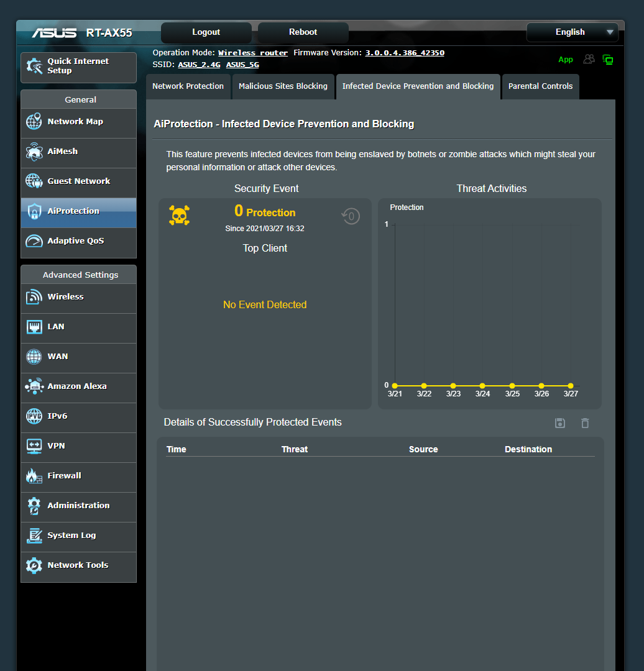Open the ASUS_2.4G SSID link
Viewport: 644px width, 671px height.
[x=199, y=65]
